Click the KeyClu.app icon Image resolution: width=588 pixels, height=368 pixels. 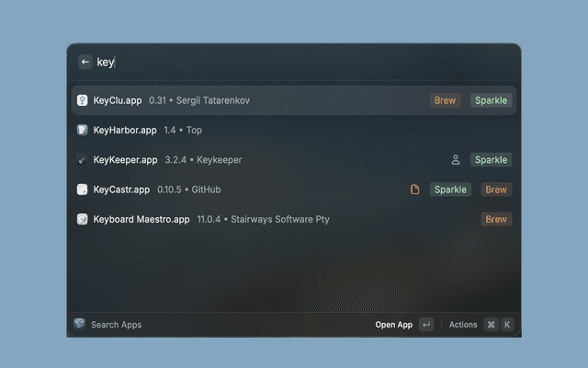(82, 100)
